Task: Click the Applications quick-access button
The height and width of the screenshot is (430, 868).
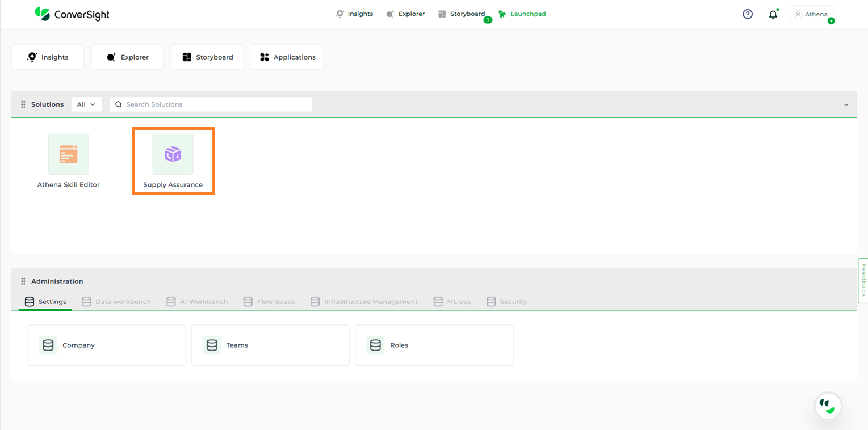Action: [287, 57]
